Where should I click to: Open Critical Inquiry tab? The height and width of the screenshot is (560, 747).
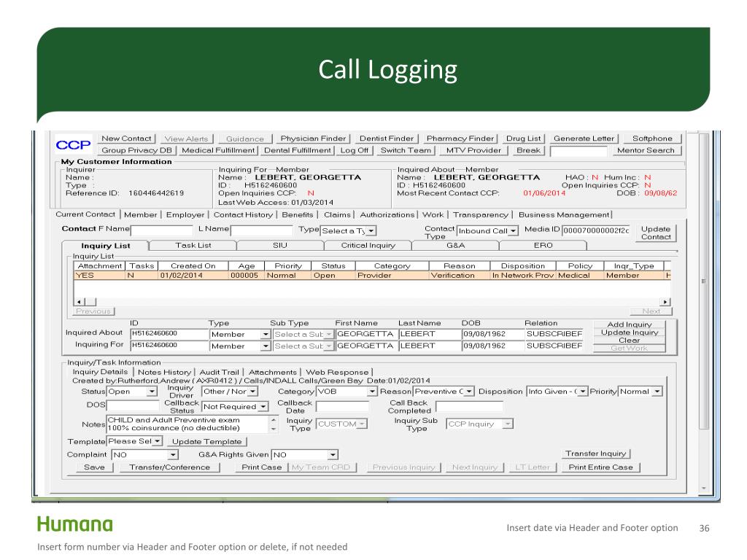368,245
